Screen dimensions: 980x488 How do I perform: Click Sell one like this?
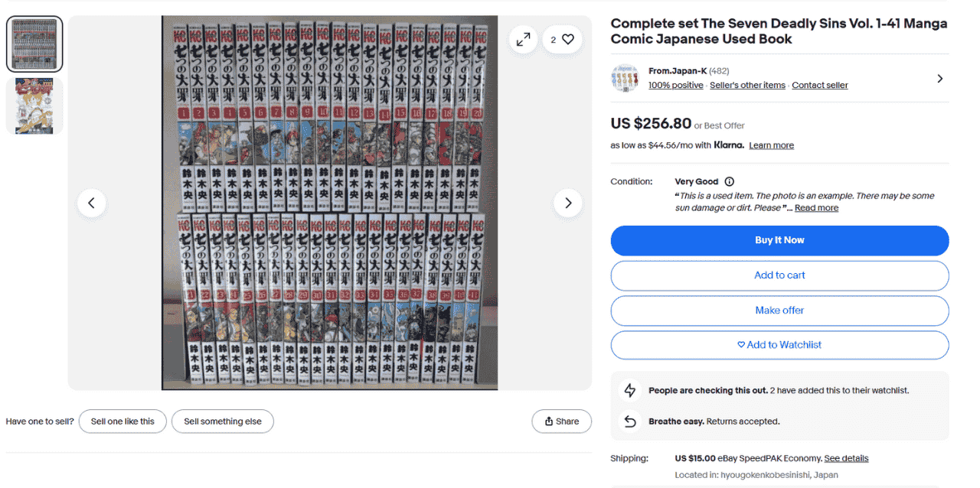pos(122,421)
